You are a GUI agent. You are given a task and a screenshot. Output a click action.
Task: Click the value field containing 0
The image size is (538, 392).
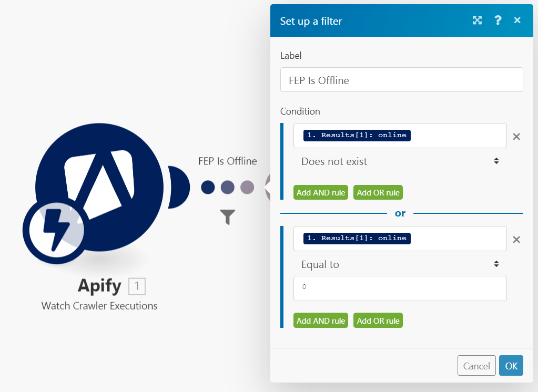(400, 288)
